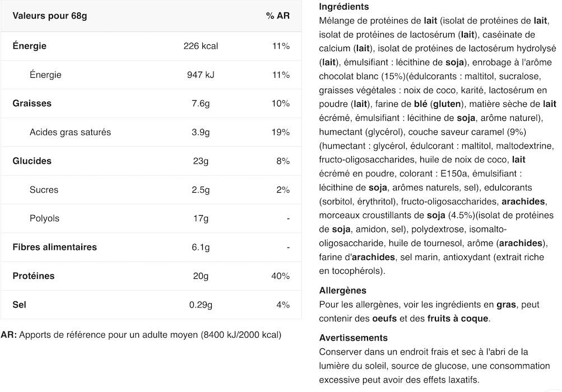
Task: Select the Graisses row label
Action: click(x=32, y=103)
